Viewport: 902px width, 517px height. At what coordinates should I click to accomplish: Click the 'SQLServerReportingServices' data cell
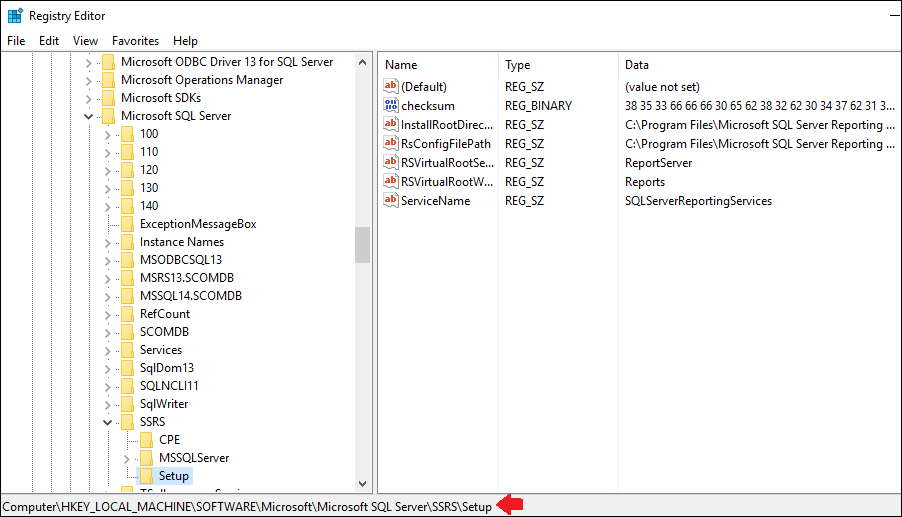pos(698,201)
